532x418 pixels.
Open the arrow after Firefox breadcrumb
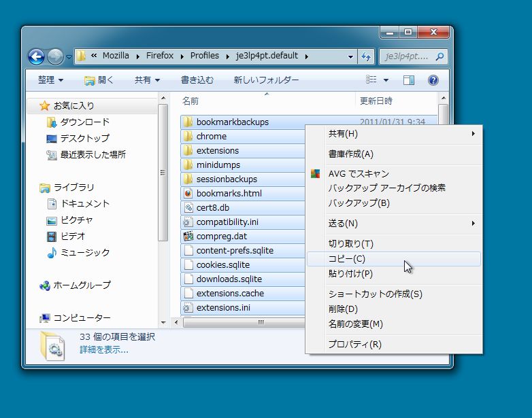coord(182,56)
